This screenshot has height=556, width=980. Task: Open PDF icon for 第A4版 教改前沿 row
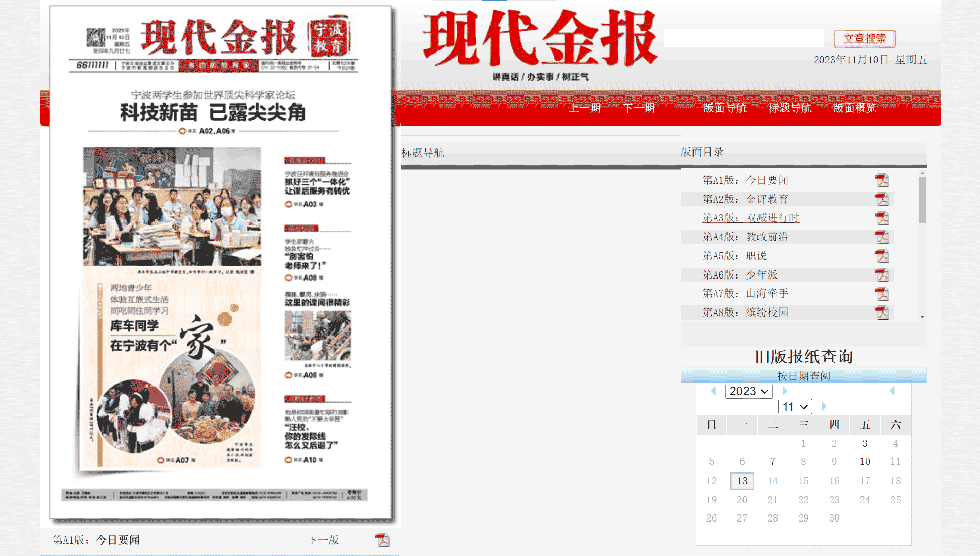[882, 237]
